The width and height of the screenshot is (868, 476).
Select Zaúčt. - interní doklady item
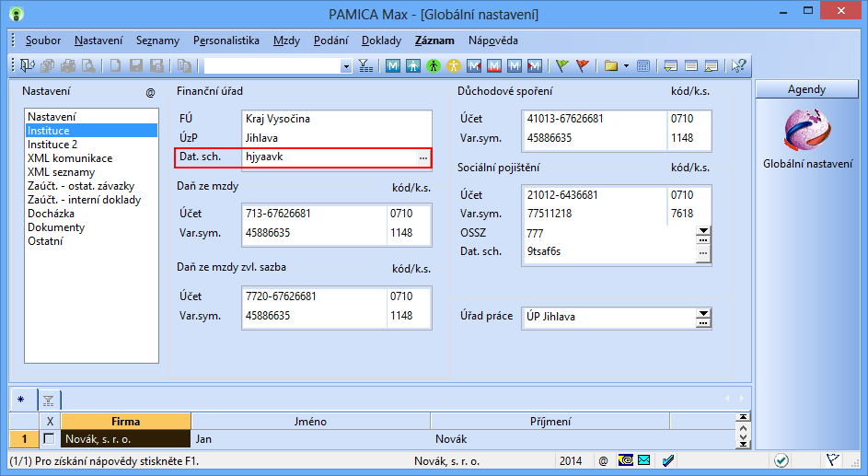[91, 200]
